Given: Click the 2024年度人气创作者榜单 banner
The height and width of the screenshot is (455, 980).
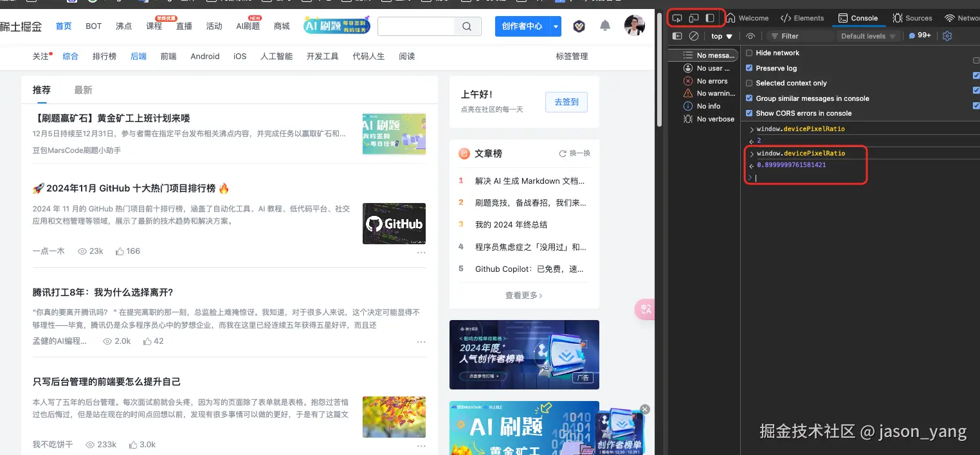Looking at the screenshot, I should coord(525,355).
